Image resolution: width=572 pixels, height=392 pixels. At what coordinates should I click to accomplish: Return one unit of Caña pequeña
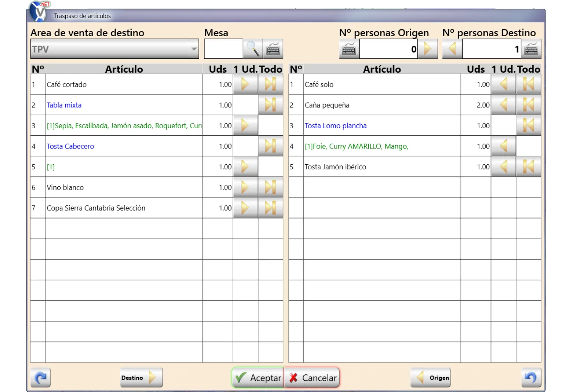coord(503,105)
